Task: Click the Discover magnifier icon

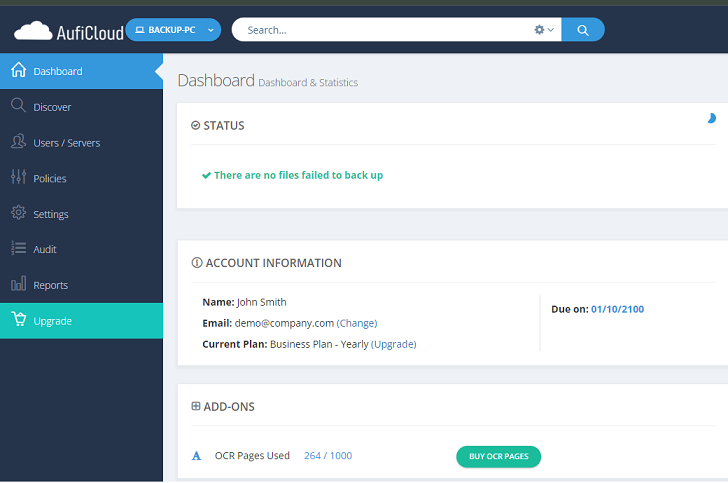Action: (18, 105)
